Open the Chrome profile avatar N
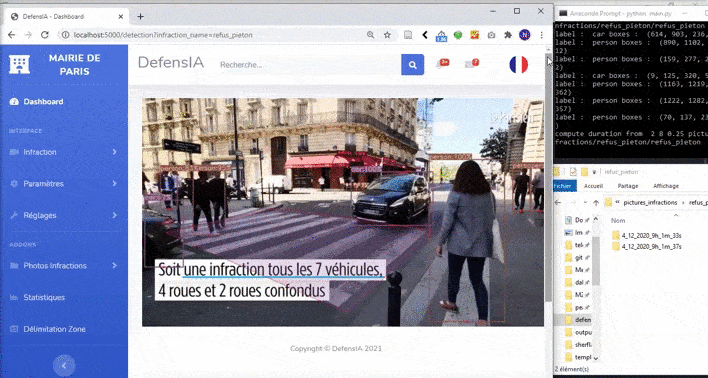This screenshot has width=708, height=378. [x=525, y=35]
